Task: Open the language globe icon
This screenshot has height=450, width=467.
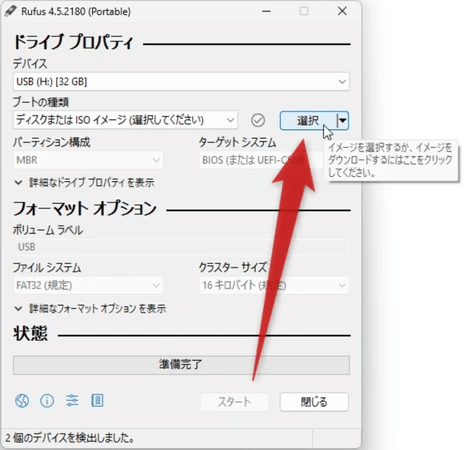Action: coord(22,400)
